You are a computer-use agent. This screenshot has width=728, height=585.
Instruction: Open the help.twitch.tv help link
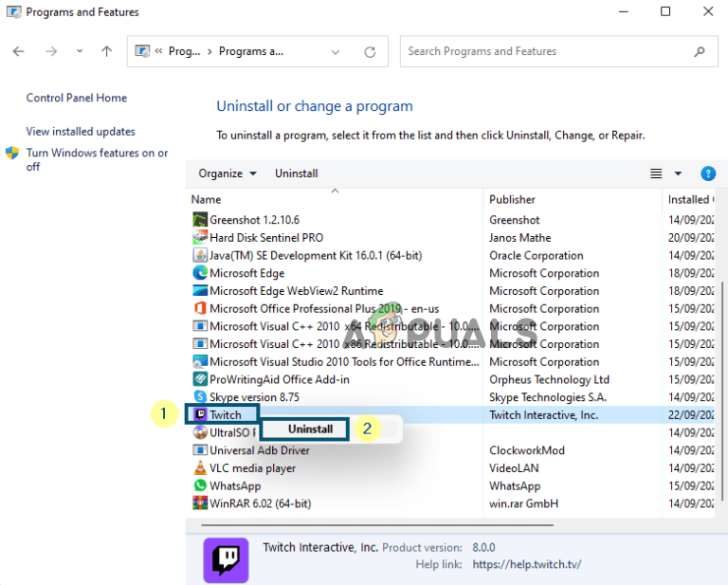coord(526,564)
